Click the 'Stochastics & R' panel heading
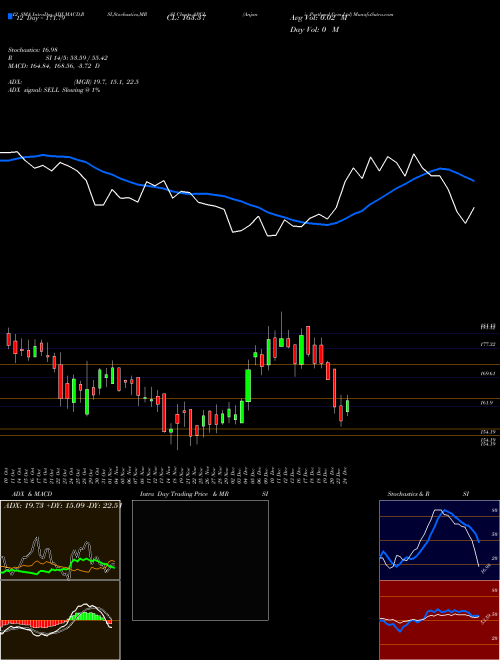The height and width of the screenshot is (660, 500). (x=408, y=494)
